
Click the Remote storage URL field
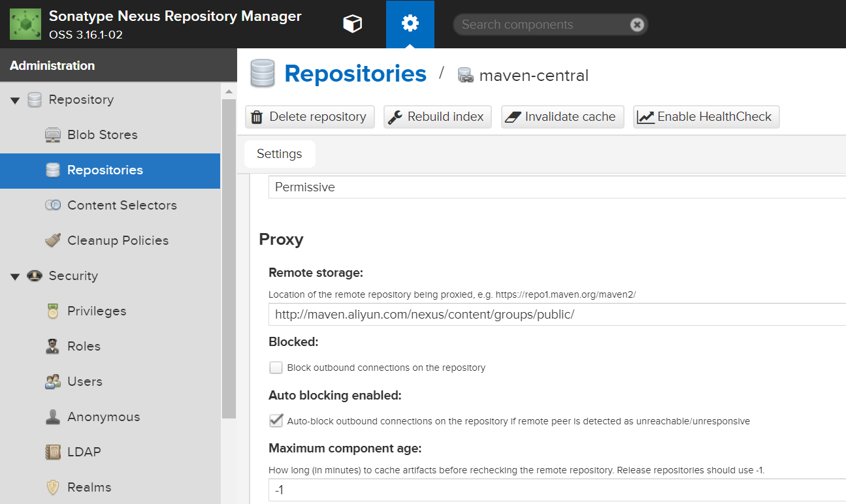point(555,315)
